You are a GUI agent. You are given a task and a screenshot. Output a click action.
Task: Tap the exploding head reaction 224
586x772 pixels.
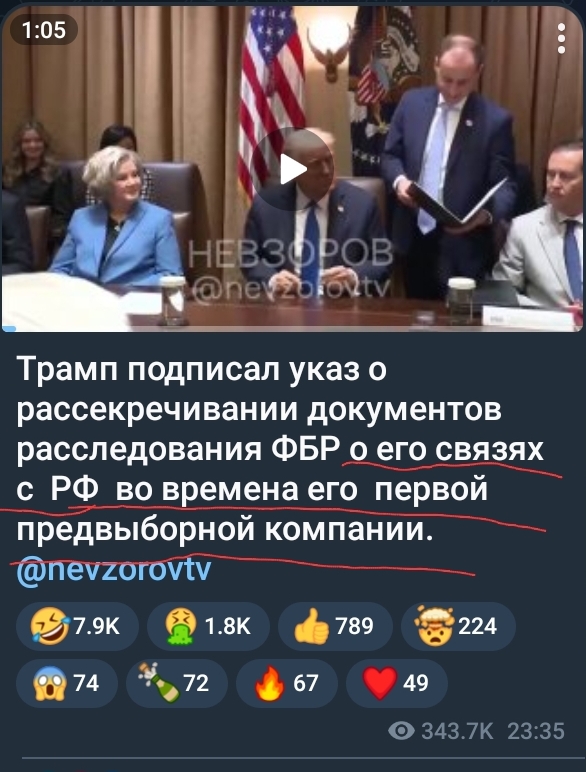[x=458, y=626]
